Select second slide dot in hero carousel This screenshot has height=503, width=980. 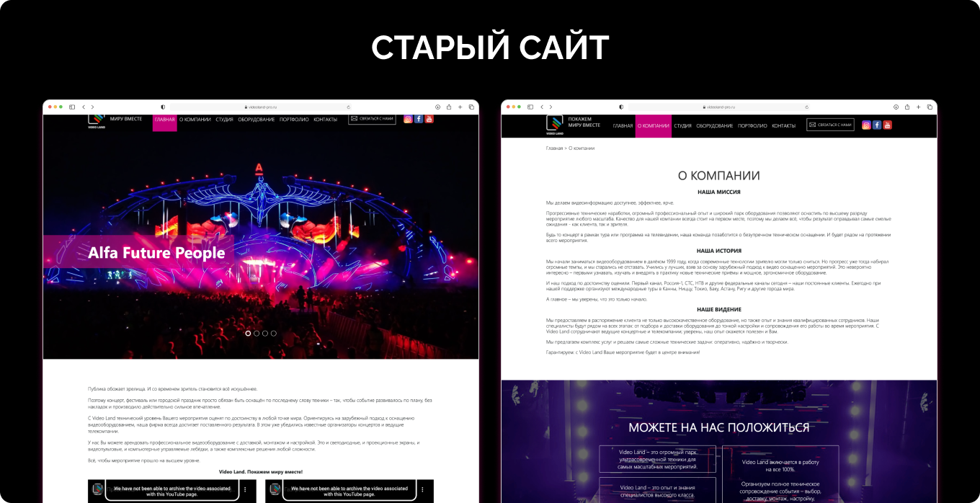[x=257, y=334]
